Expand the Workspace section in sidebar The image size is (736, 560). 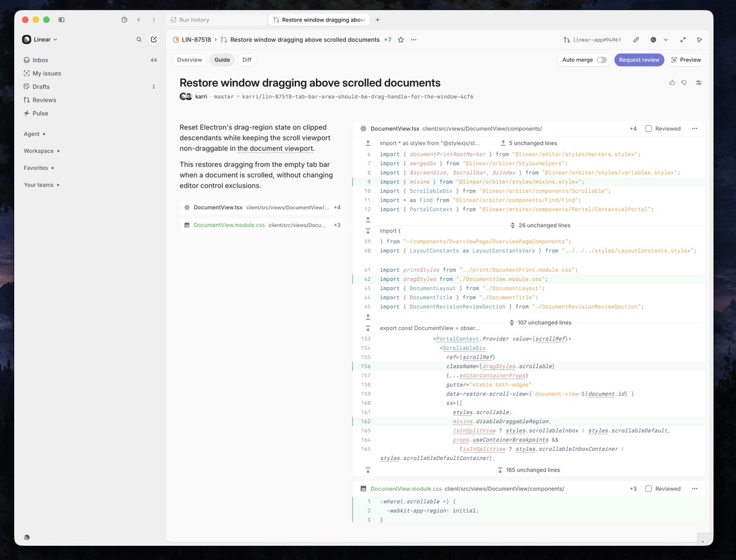[x=42, y=151]
